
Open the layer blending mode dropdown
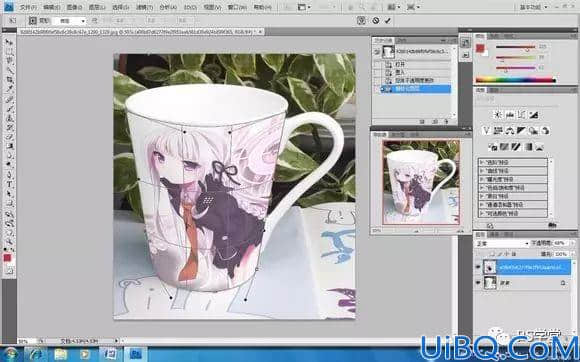tap(502, 244)
